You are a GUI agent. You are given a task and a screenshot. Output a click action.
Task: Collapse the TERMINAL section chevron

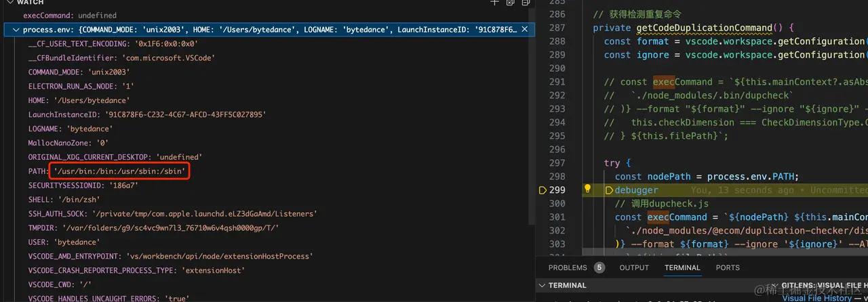click(x=542, y=286)
